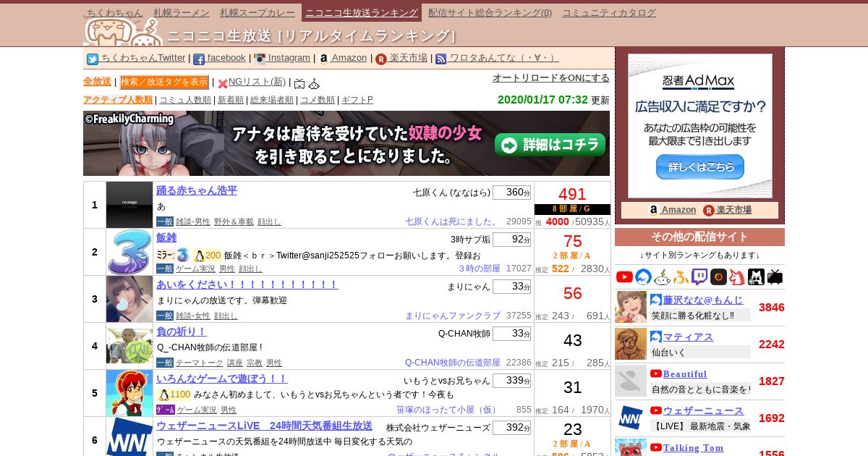Click the 飯雑 broadcast thumbnail with number 3
Image resolution: width=868 pixels, height=456 pixels.
(x=129, y=252)
